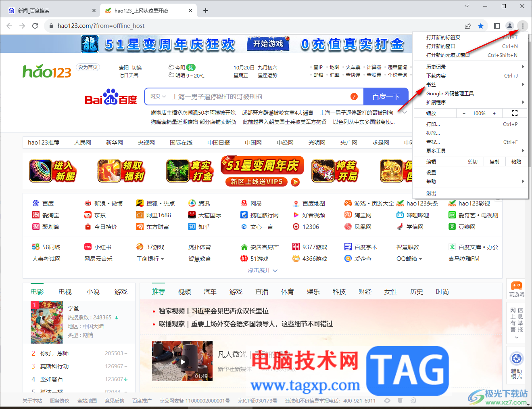Select 打开新的无痕式窗口 menu item
This screenshot has width=532, height=409.
471,55
